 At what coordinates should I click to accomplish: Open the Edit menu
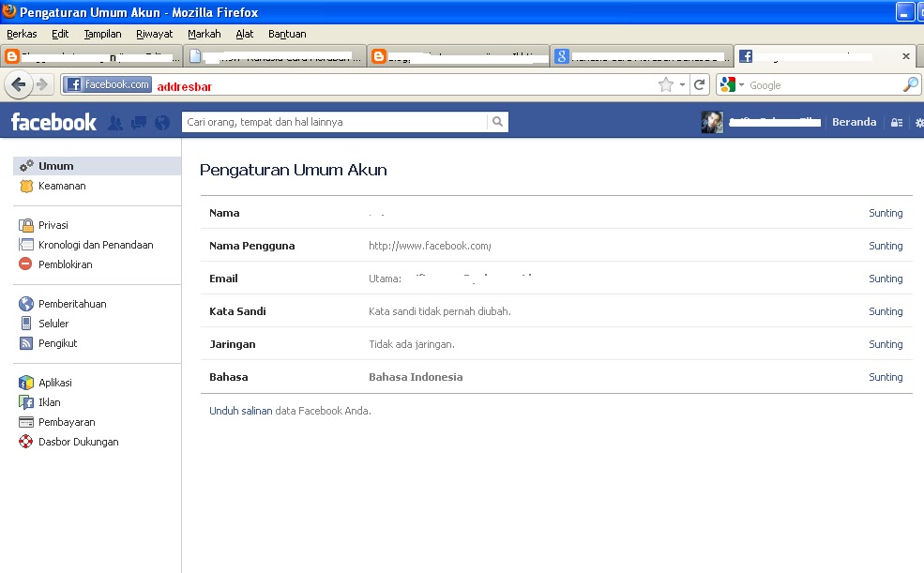60,34
